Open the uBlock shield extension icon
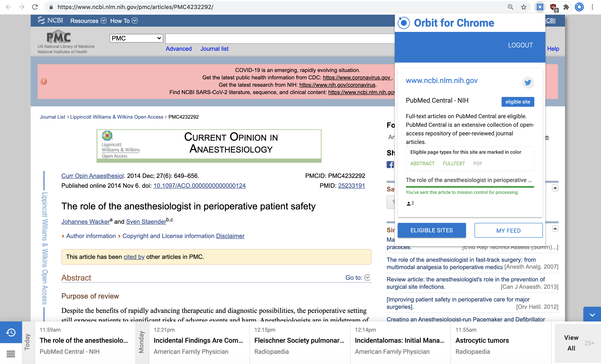Image resolution: width=601 pixels, height=364 pixels. (554, 7)
